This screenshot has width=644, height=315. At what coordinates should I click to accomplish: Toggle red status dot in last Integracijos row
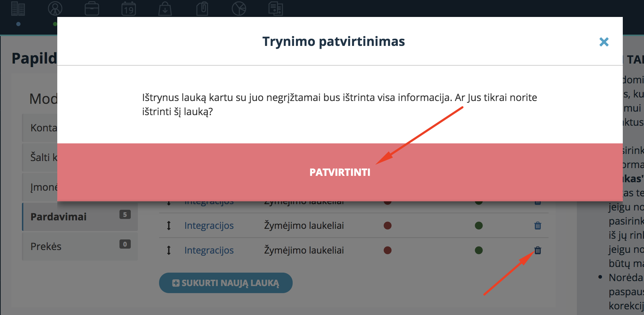coord(388,250)
